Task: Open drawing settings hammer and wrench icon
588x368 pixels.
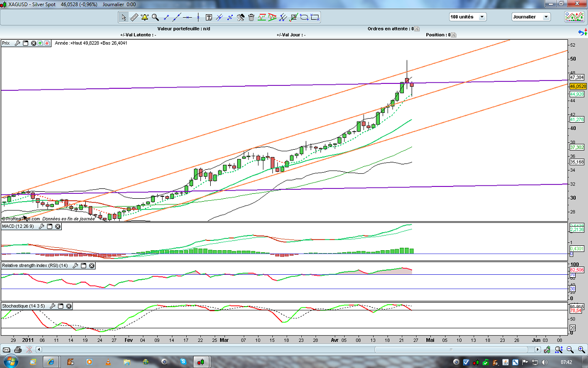Action: click(x=241, y=18)
